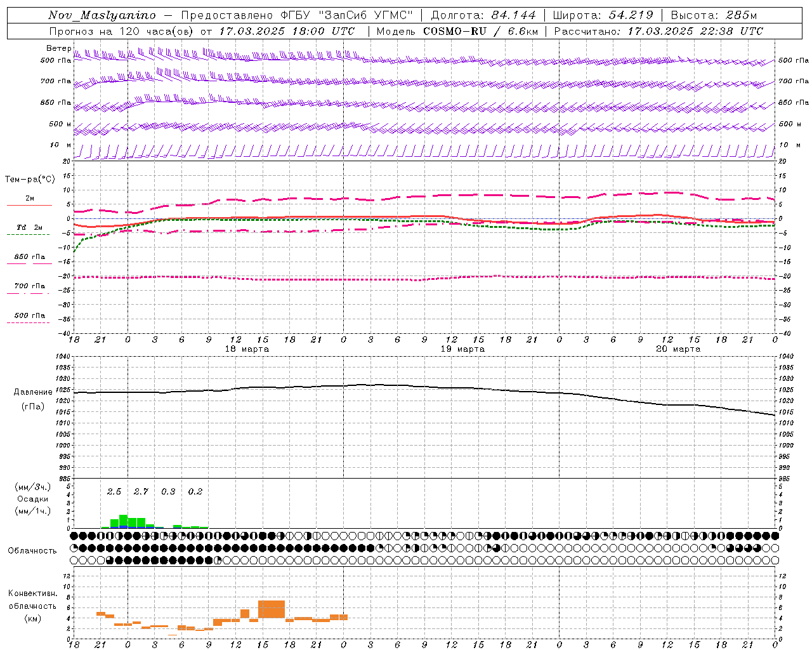Click the 0.3 precipitation total value
The image size is (812, 650).
pos(168,492)
